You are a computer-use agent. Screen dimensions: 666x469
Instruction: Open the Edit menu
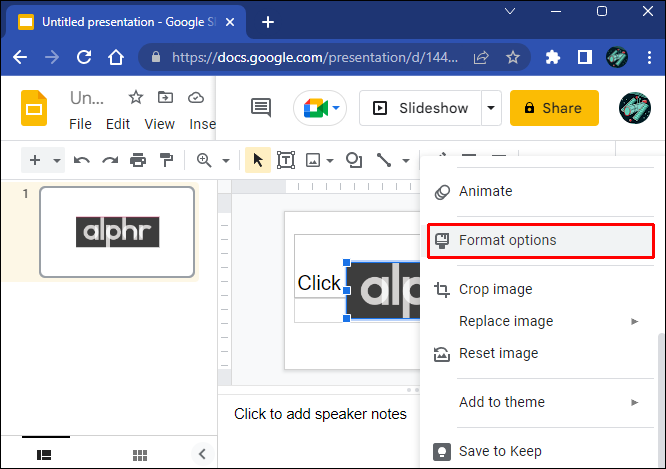pyautogui.click(x=118, y=124)
